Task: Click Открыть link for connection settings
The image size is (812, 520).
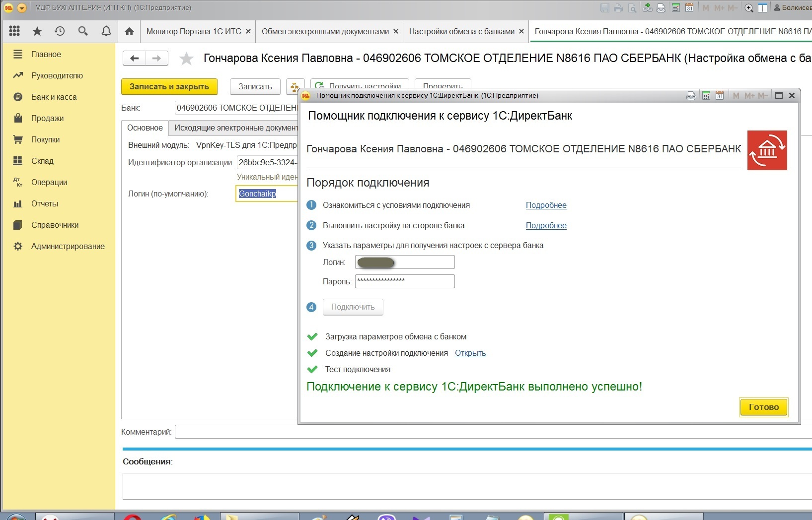Action: (470, 353)
